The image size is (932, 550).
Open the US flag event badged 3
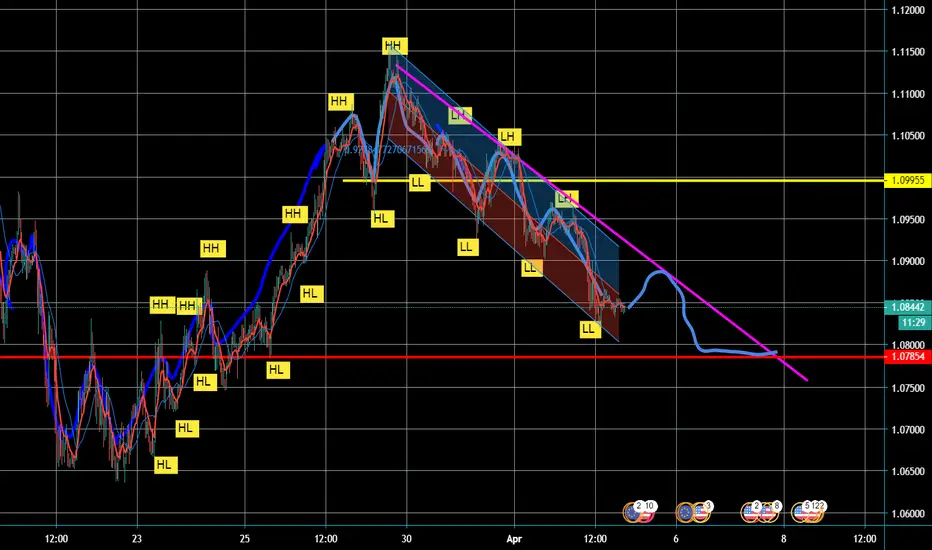click(x=701, y=512)
